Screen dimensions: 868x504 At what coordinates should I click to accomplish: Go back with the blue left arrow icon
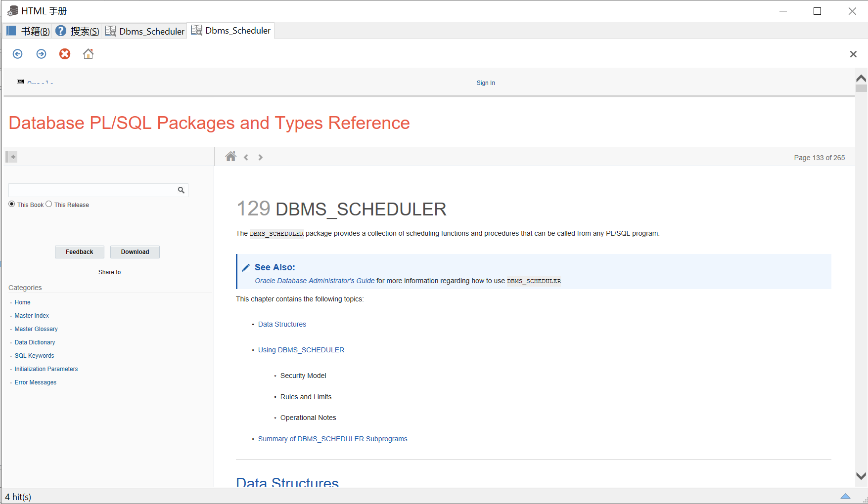pyautogui.click(x=17, y=54)
